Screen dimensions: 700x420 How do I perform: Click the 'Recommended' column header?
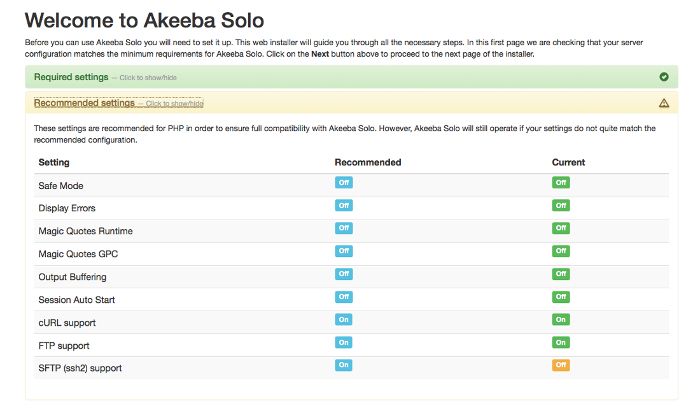tap(368, 162)
